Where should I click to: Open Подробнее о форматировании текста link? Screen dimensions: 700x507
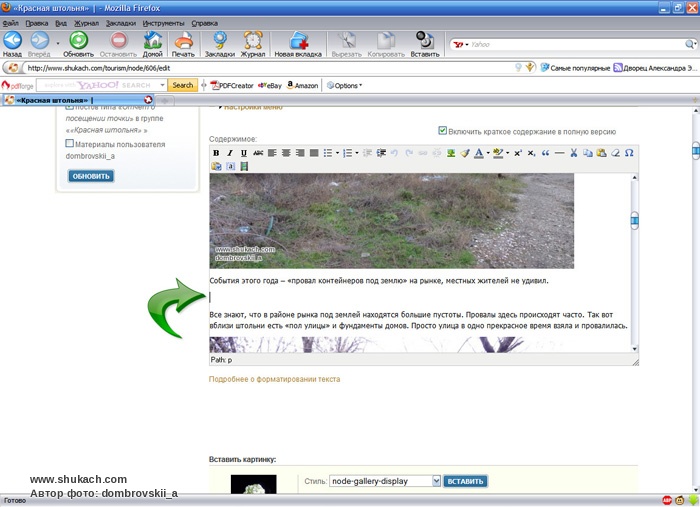(275, 379)
